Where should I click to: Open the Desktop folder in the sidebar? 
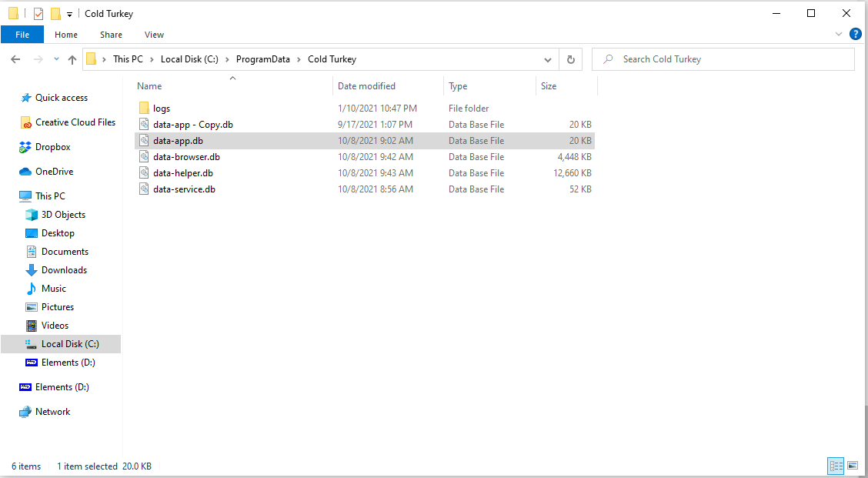click(58, 233)
